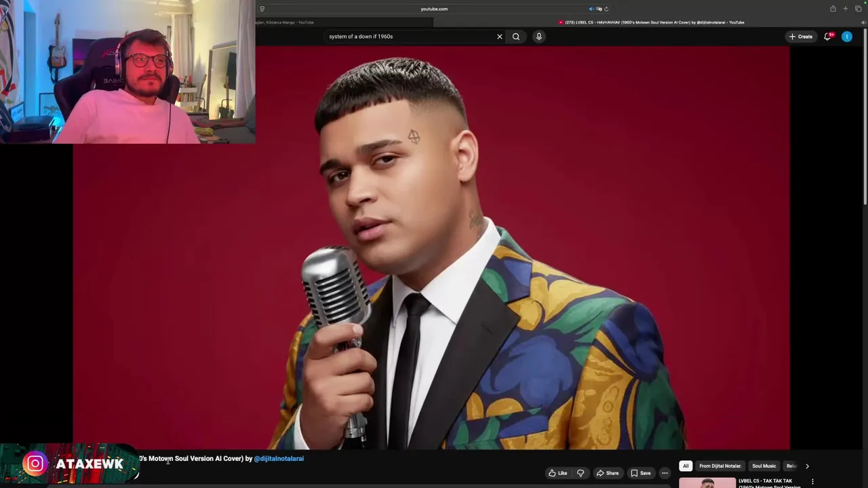Click the video player to pause playback
The height and width of the screenshot is (488, 868).
(431, 247)
